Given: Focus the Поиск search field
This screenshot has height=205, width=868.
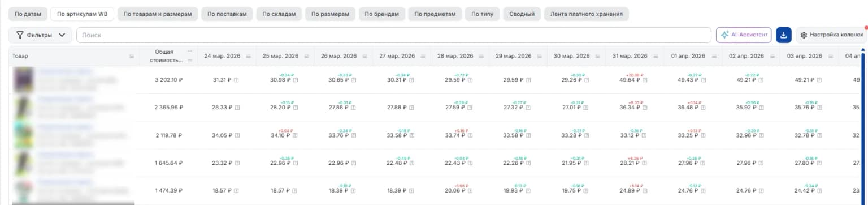Looking at the screenshot, I should tap(393, 35).
